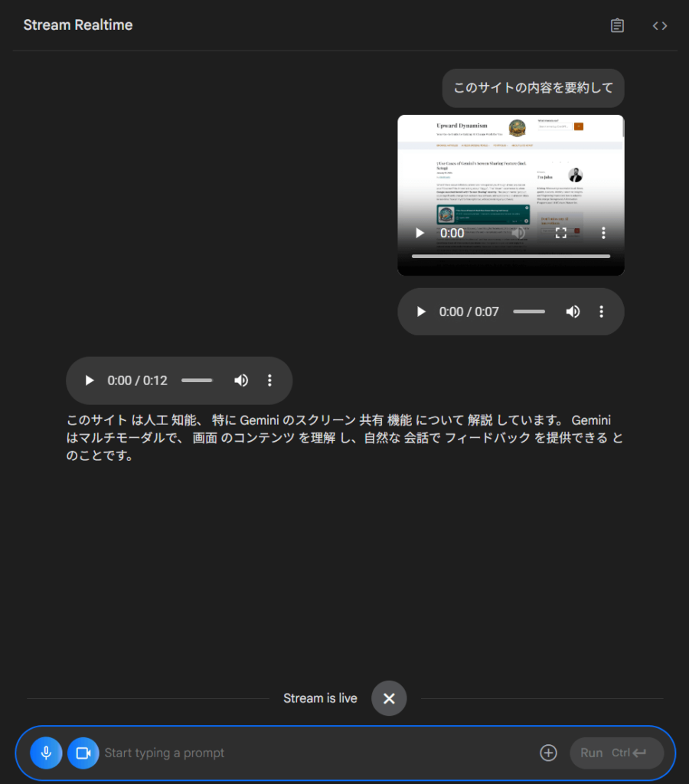The width and height of the screenshot is (689, 784).
Task: Click the video progress bar
Action: point(510,256)
